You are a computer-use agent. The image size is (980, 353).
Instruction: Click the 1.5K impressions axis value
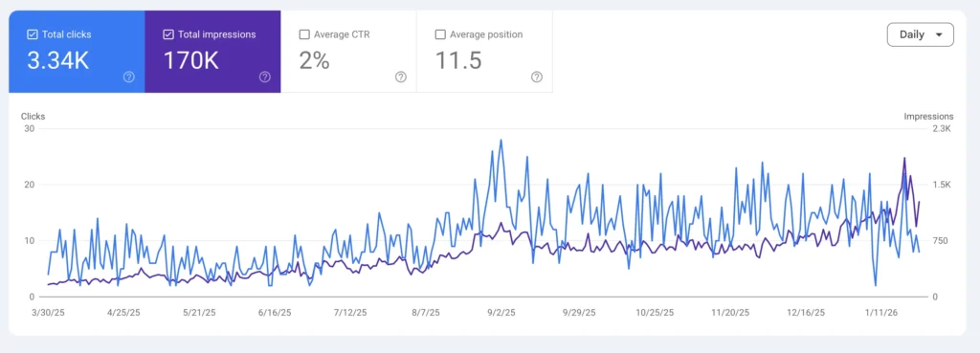coord(943,185)
